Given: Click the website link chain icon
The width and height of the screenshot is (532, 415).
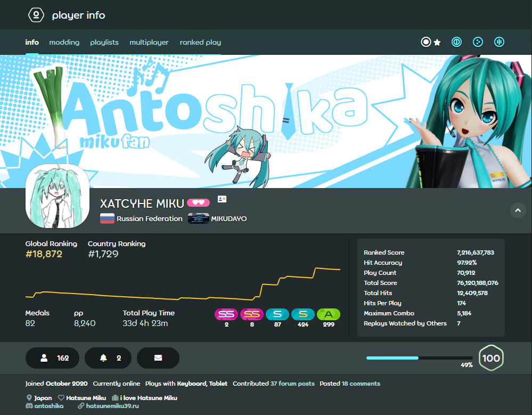Looking at the screenshot, I should click(81, 406).
